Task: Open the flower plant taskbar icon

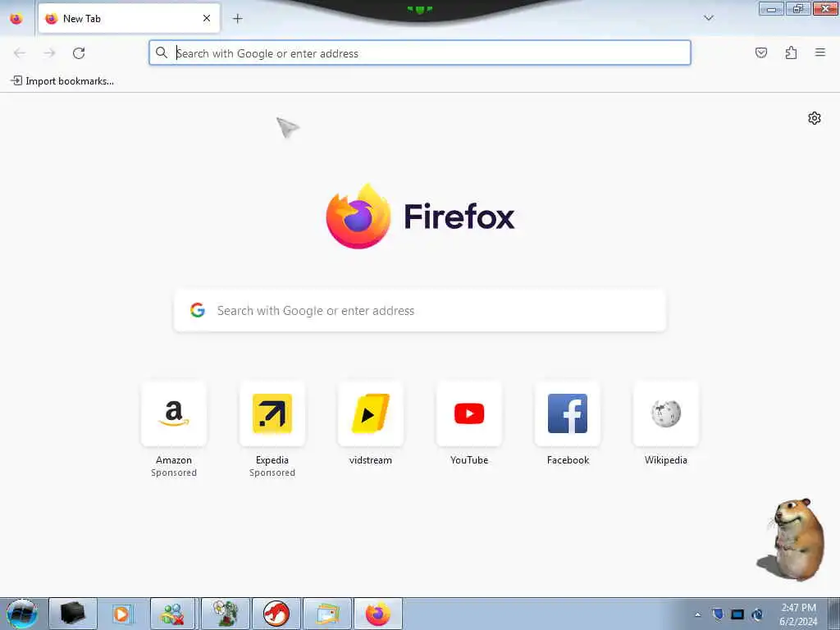Action: pos(225,614)
